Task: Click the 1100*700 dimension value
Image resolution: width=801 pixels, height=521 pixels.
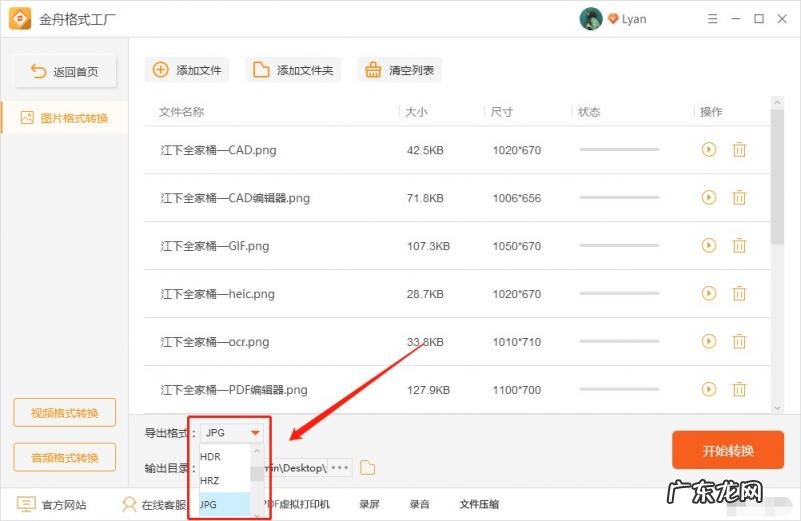Action: (x=516, y=390)
